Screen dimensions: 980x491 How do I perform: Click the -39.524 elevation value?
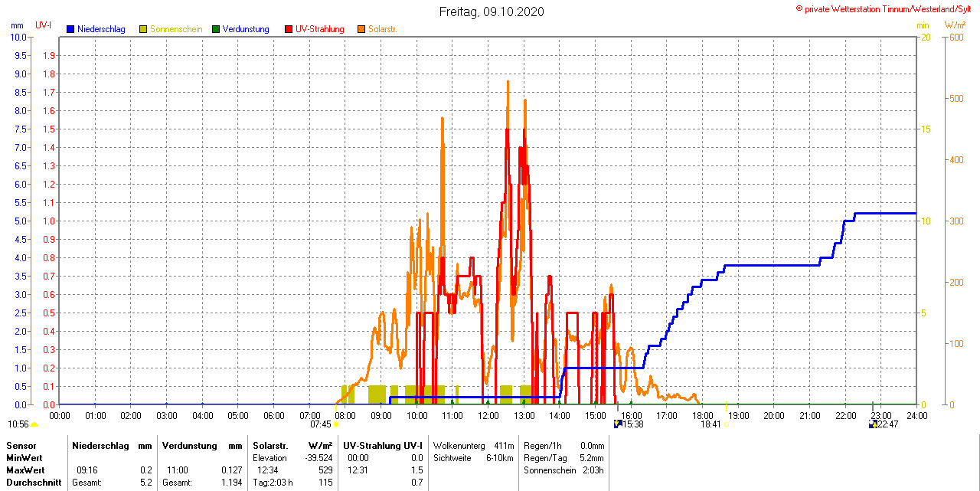pyautogui.click(x=318, y=458)
